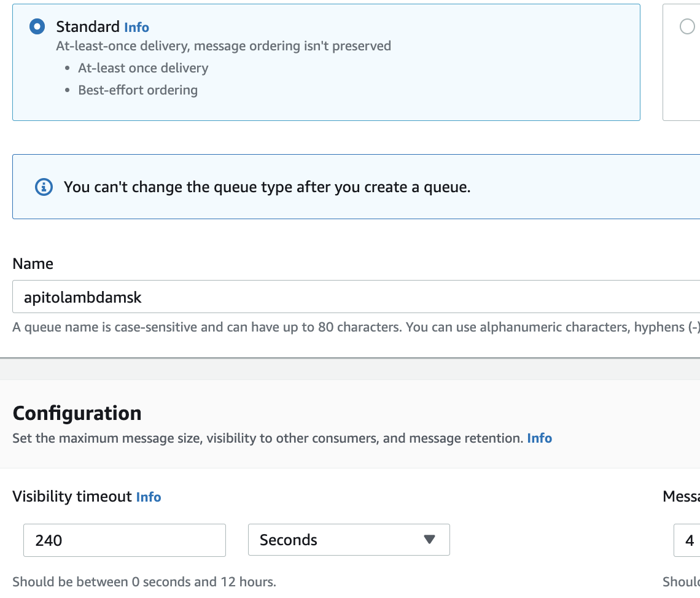Viewport: 700px width, 598px height.
Task: Click the "between 0 seconds and 12 hours" hint
Action: click(x=144, y=581)
